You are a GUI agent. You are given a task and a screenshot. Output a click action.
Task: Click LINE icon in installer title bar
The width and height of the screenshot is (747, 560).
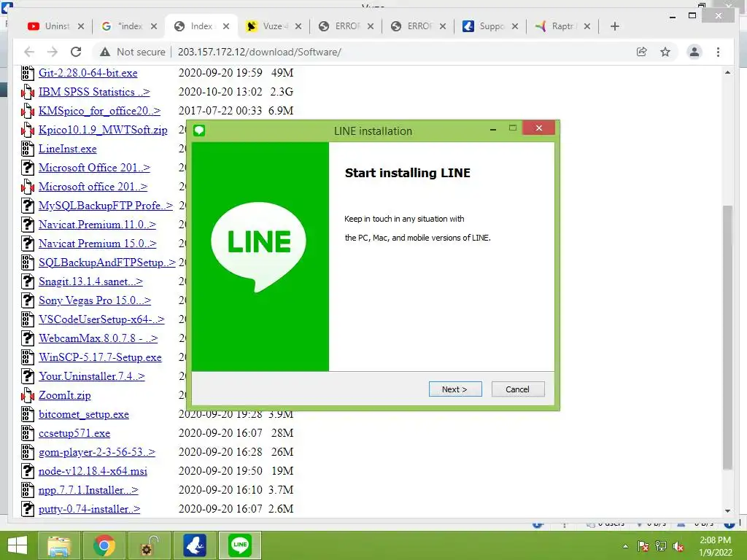(199, 131)
